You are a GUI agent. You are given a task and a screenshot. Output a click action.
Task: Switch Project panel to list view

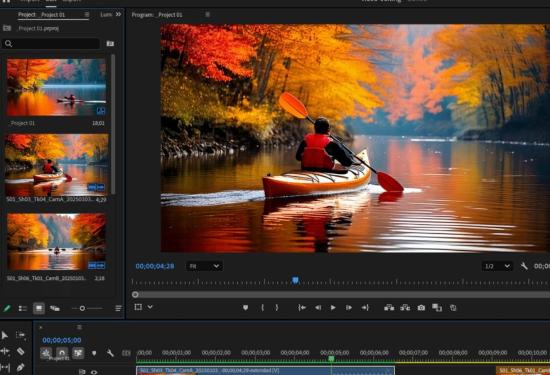[22, 308]
